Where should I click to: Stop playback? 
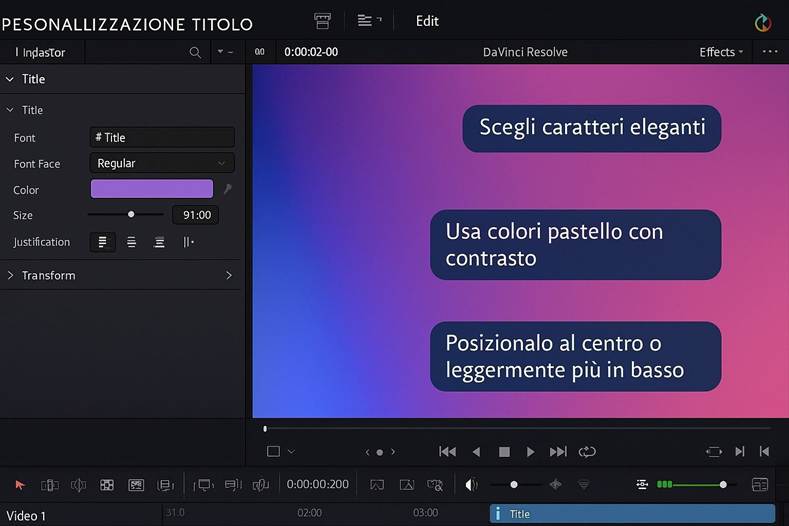click(x=504, y=452)
